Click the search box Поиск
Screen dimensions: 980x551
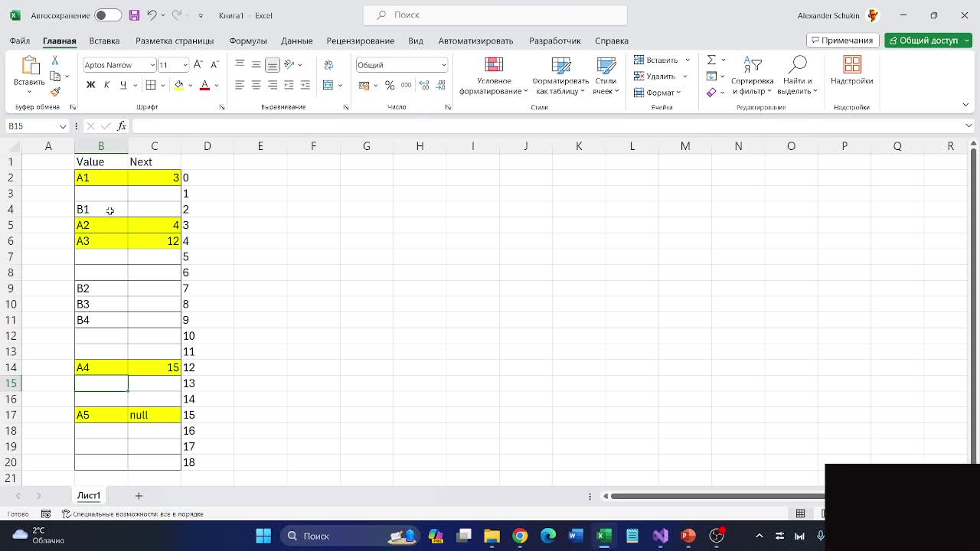(x=495, y=15)
